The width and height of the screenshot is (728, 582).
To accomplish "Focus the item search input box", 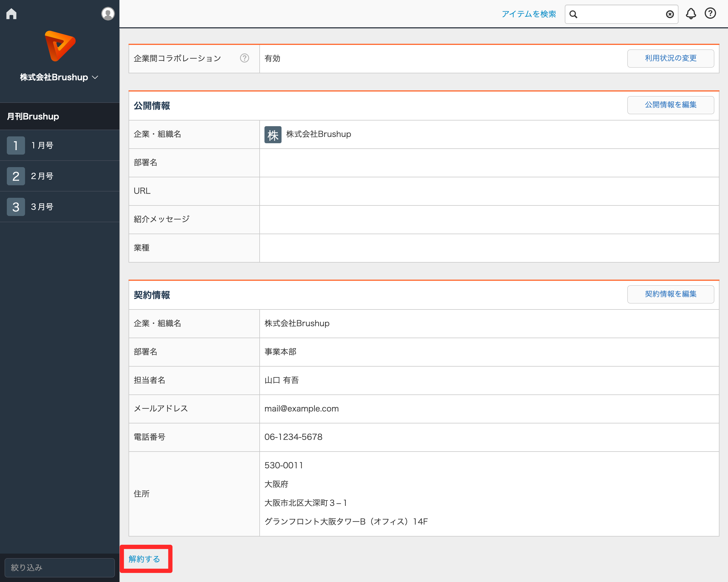I will coord(621,14).
